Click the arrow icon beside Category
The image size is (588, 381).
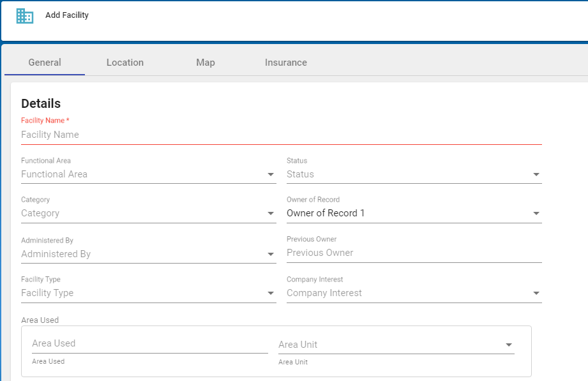pos(271,214)
